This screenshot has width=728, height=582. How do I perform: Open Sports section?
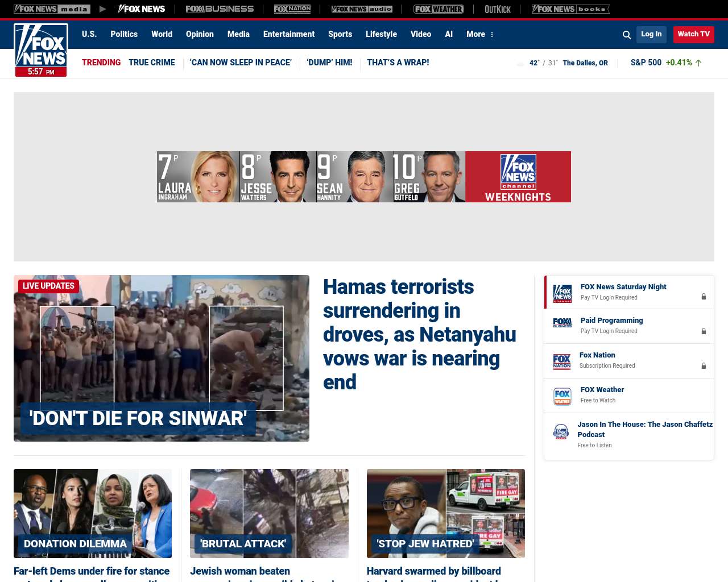coord(340,34)
